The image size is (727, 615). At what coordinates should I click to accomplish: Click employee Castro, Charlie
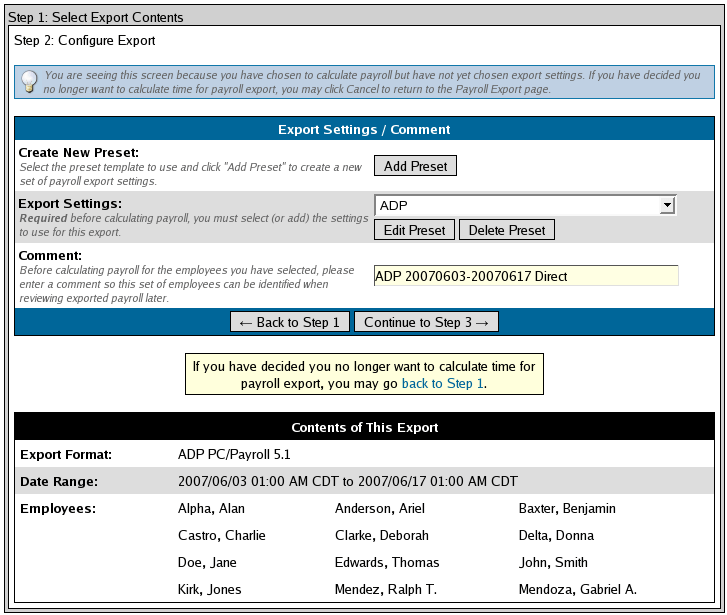[x=222, y=536]
